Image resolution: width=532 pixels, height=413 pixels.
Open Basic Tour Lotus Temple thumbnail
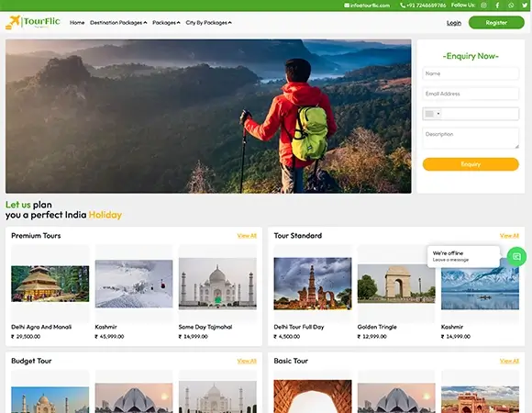point(396,398)
